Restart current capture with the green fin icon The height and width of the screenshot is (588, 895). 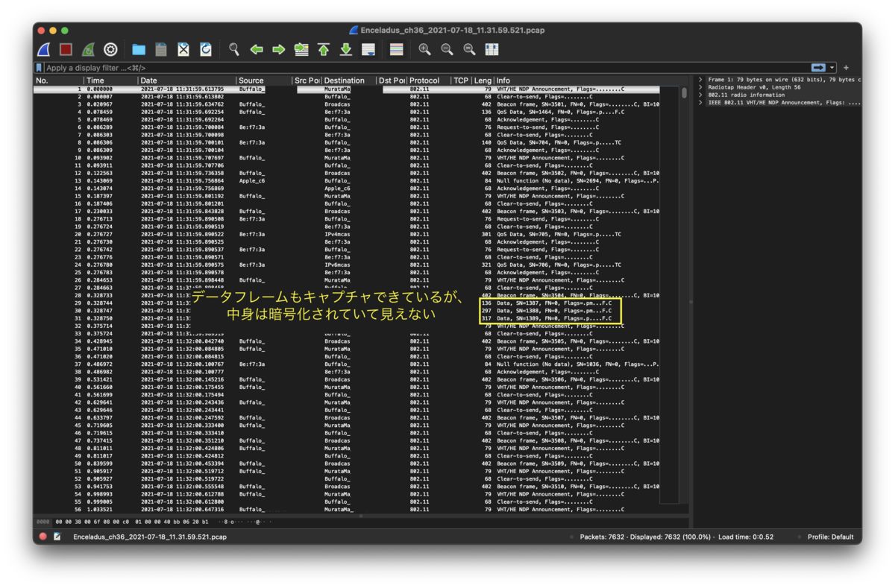click(88, 50)
